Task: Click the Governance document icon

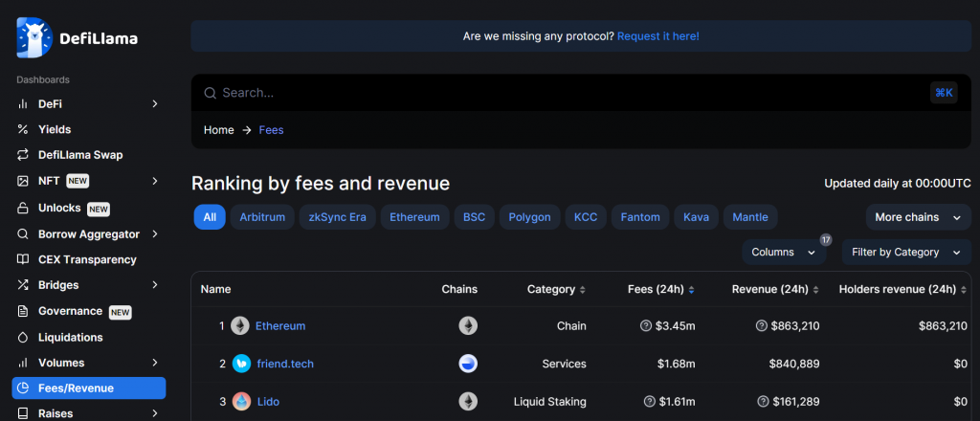Action: click(23, 311)
